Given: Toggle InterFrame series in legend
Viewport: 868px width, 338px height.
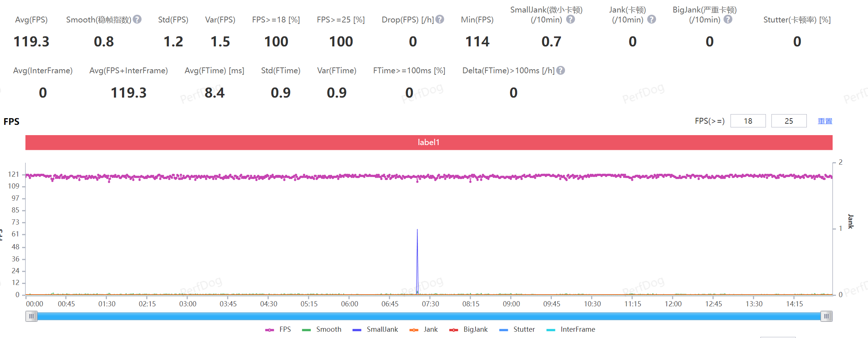Looking at the screenshot, I should click(571, 330).
